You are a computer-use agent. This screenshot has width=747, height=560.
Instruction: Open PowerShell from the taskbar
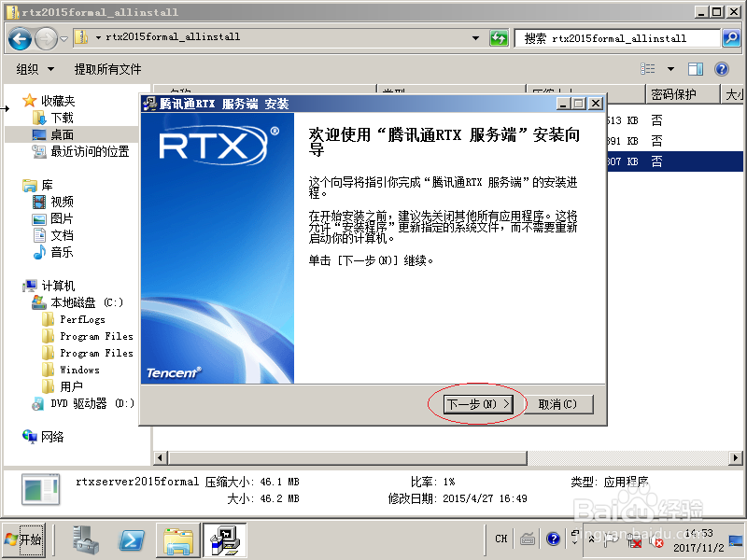tap(132, 540)
